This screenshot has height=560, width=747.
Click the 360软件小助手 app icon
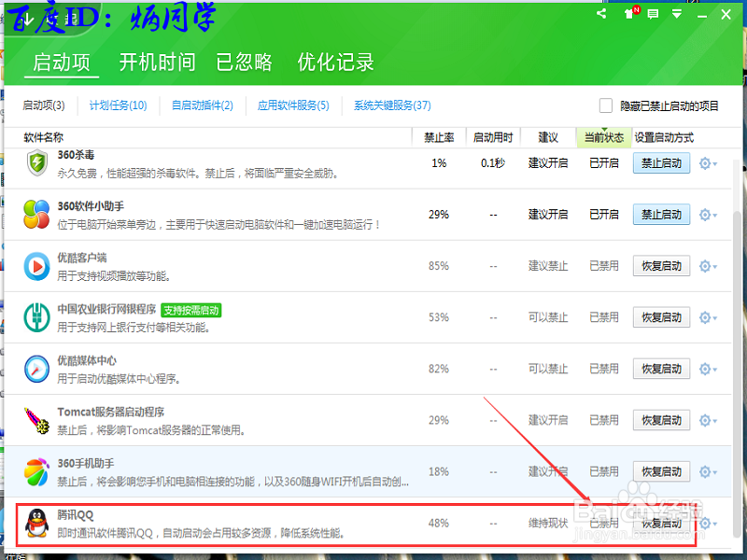tap(35, 214)
